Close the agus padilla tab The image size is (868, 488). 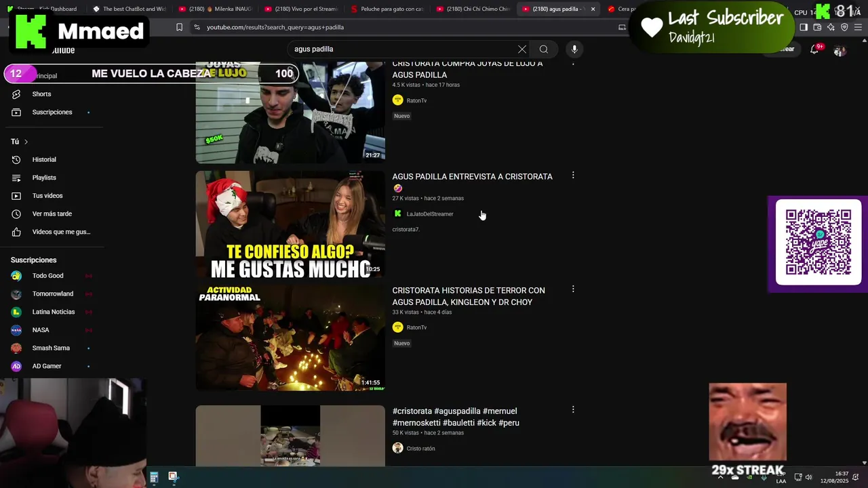pos(593,9)
